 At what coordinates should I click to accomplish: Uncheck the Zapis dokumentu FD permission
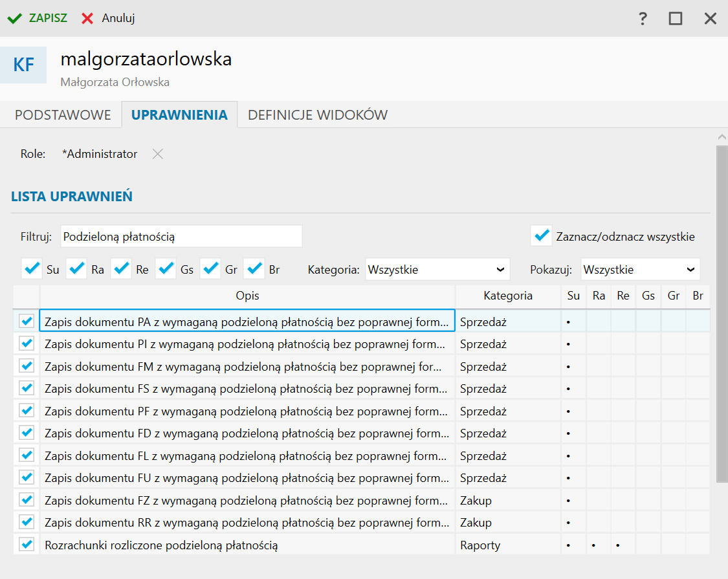pos(27,432)
